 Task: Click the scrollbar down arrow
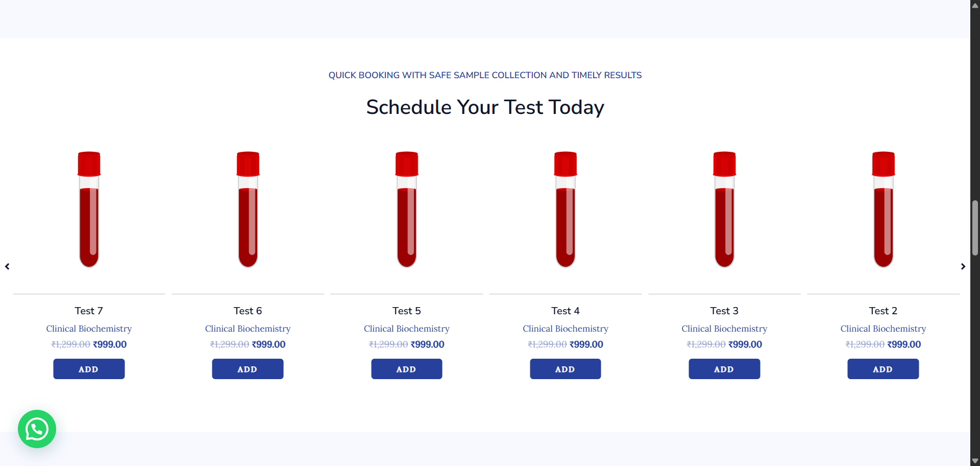[x=975, y=461]
